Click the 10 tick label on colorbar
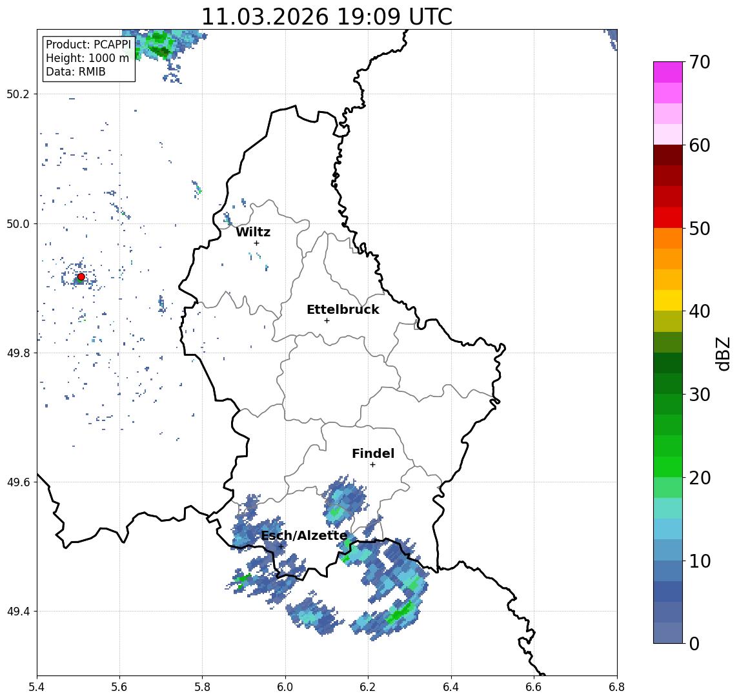739x700 pixels. coord(700,561)
